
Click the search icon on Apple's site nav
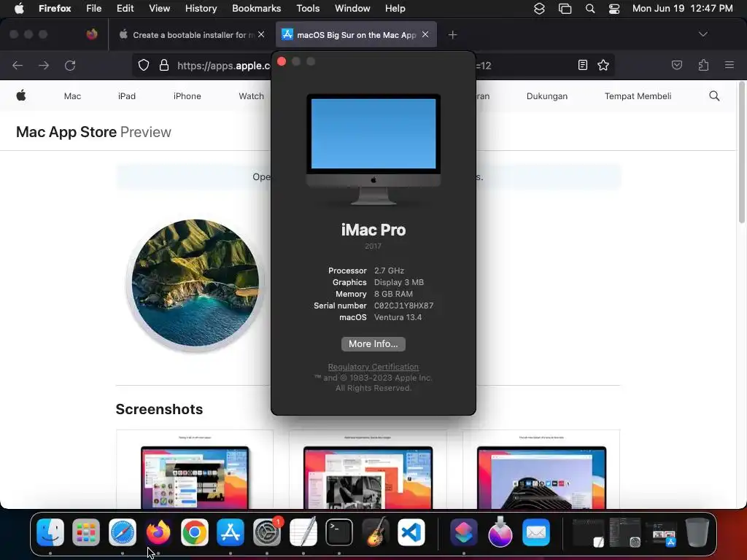pyautogui.click(x=714, y=96)
